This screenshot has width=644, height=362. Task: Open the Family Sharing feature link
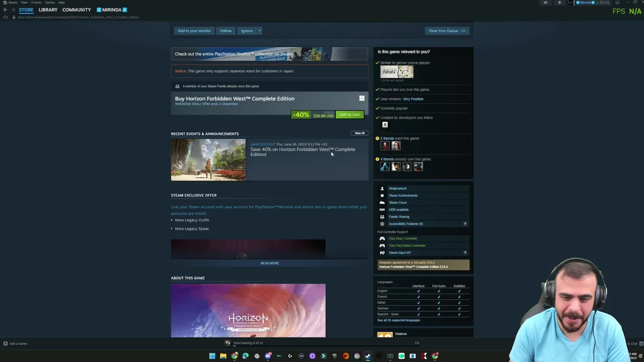click(x=399, y=217)
